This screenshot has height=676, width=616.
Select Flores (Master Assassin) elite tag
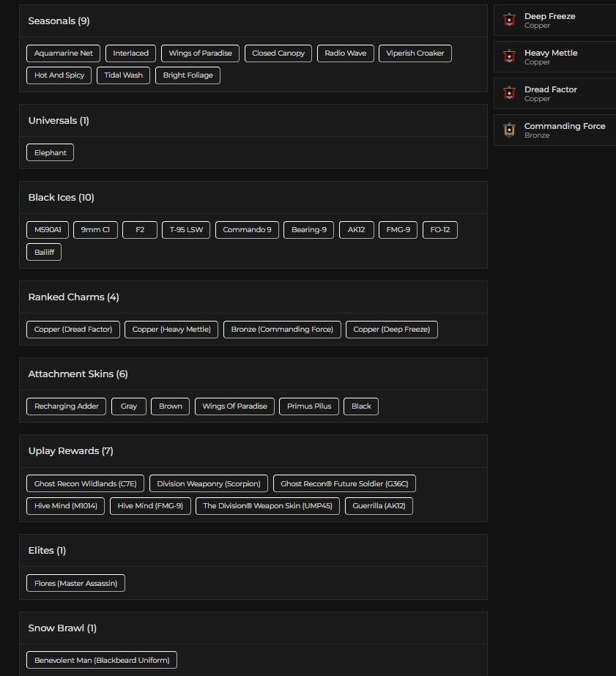click(75, 583)
